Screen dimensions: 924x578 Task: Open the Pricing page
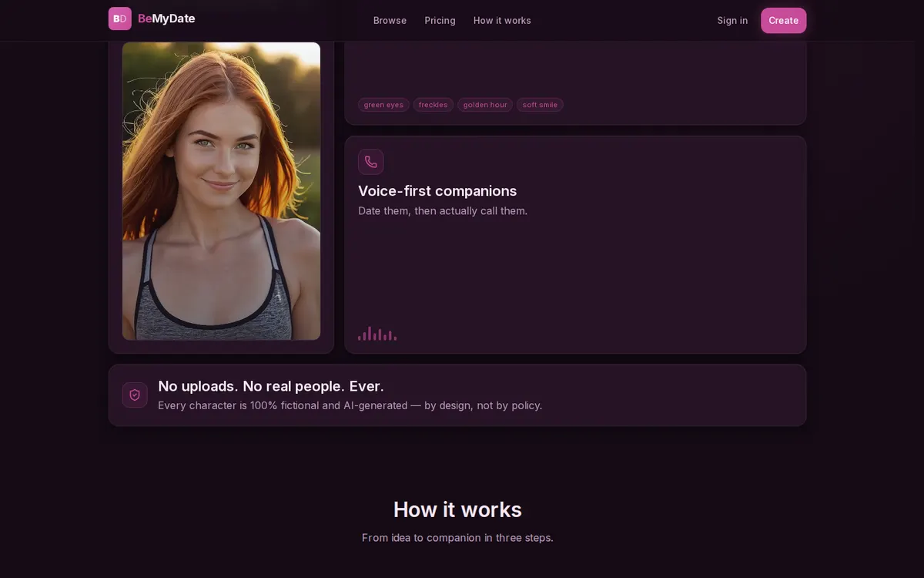click(x=440, y=21)
